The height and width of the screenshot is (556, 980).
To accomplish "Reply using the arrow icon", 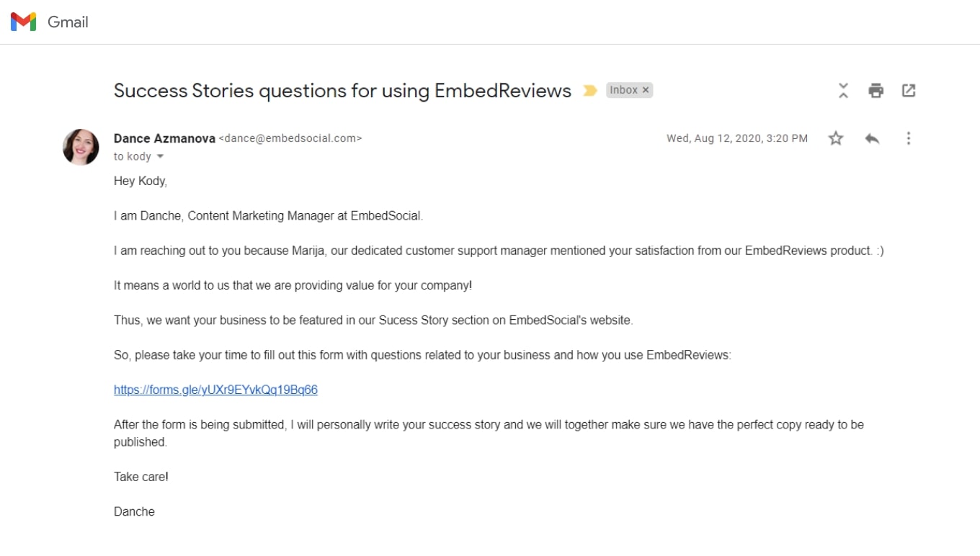I will 872,138.
